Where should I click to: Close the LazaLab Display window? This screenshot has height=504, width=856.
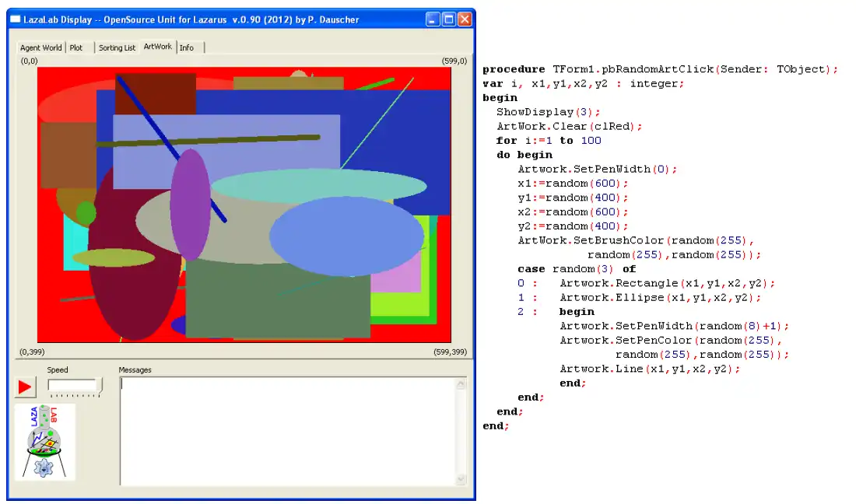tap(465, 19)
